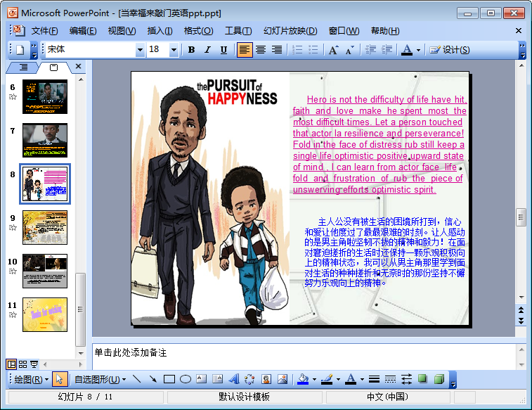This screenshot has width=532, height=410.
Task: Select the Oval drawing tool
Action: [x=186, y=379]
